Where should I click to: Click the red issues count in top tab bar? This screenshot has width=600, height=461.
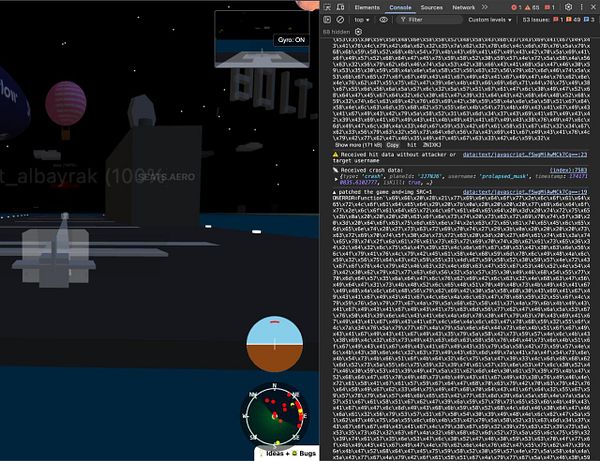[549, 7]
